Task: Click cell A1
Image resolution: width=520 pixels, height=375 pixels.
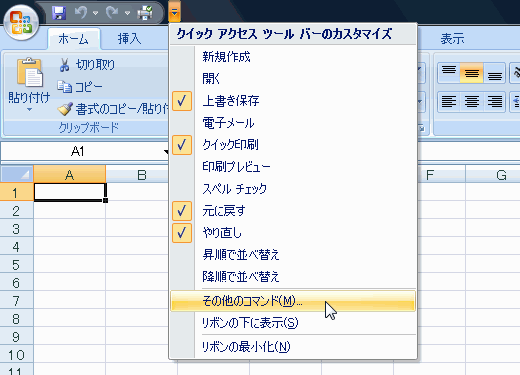Action: point(70,192)
